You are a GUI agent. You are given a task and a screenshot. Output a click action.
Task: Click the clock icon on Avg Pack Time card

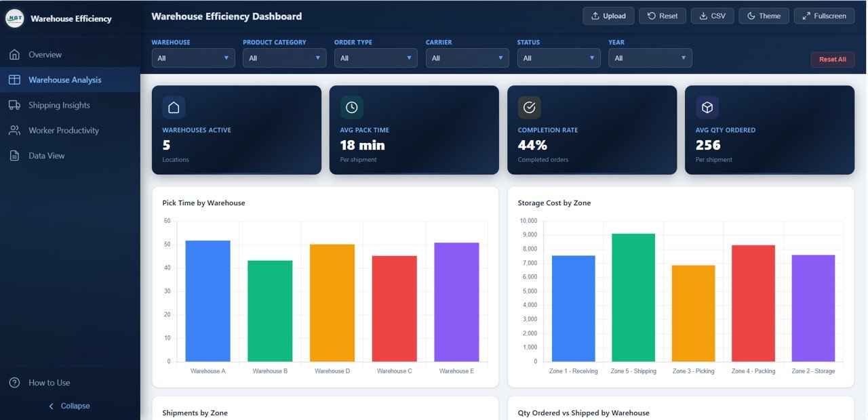click(x=351, y=106)
